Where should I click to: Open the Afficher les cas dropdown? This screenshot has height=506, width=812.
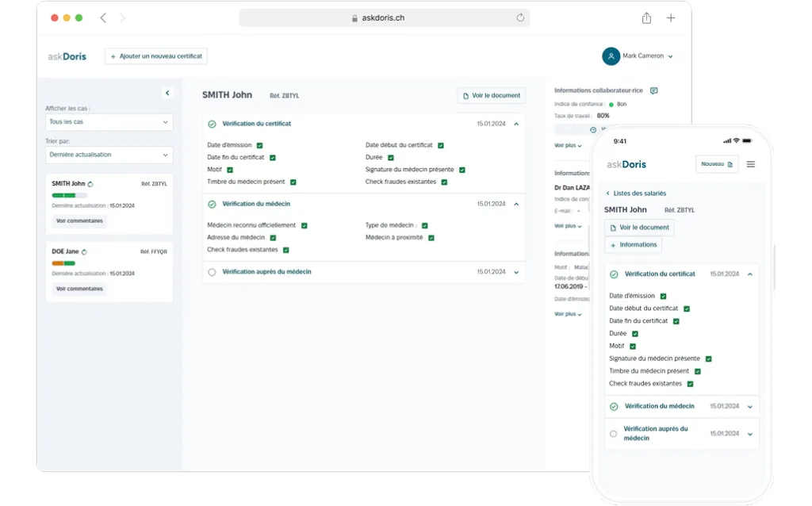[109, 122]
